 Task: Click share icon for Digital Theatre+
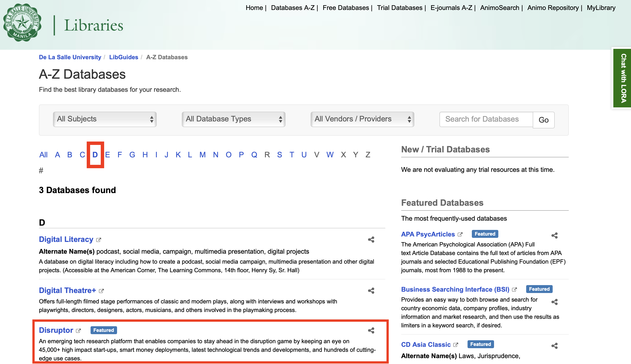pyautogui.click(x=371, y=291)
